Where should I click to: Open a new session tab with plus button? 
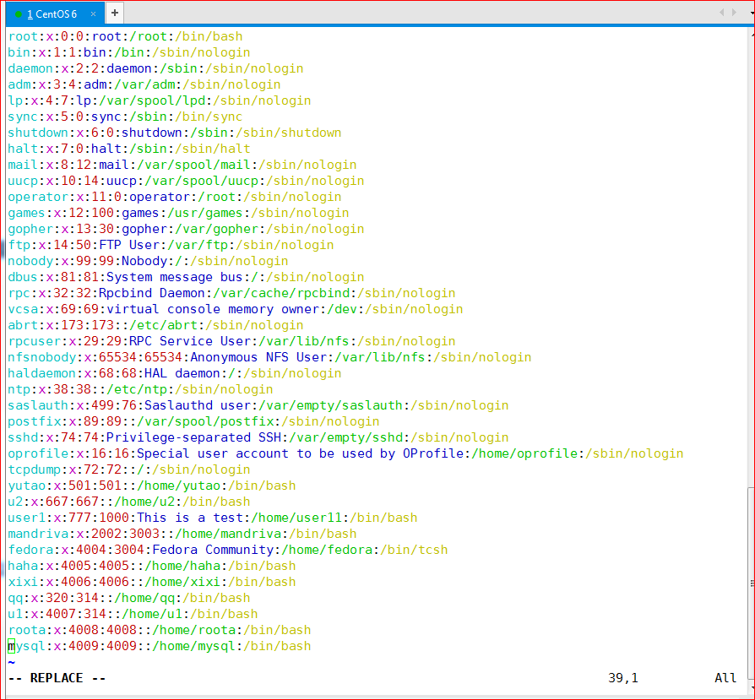[x=115, y=13]
